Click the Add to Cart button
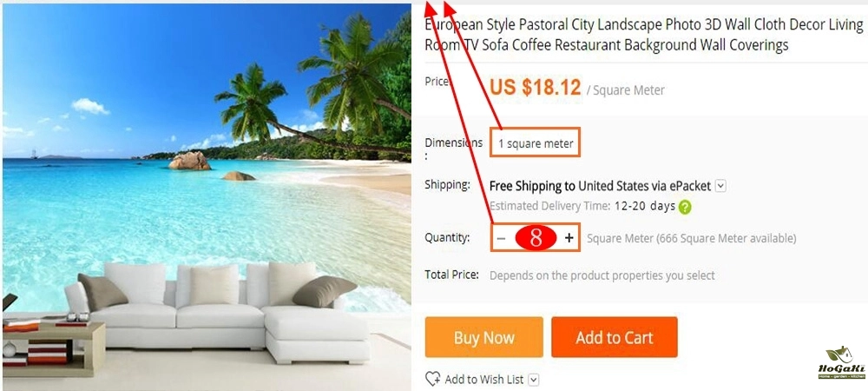The width and height of the screenshot is (868, 391). coord(614,337)
